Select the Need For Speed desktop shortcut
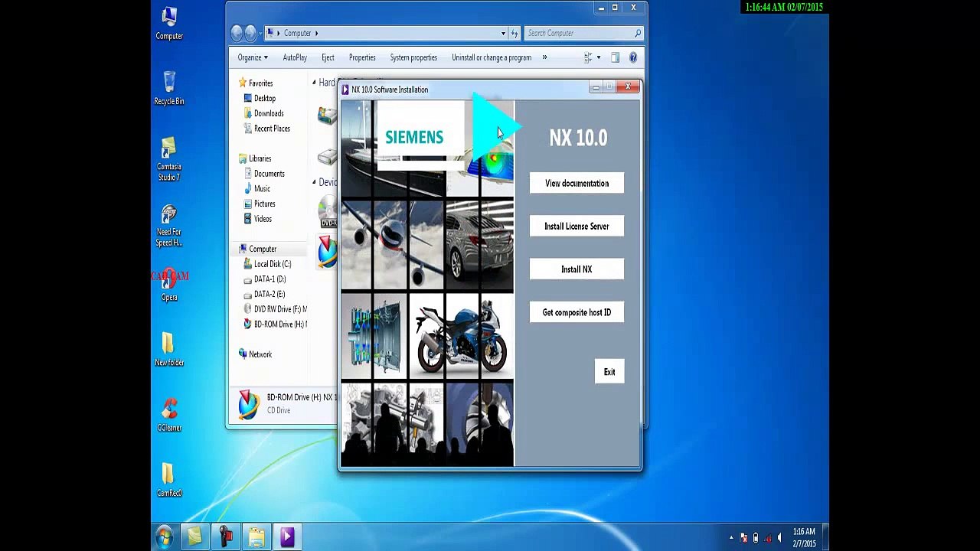This screenshot has height=551, width=980. [169, 226]
